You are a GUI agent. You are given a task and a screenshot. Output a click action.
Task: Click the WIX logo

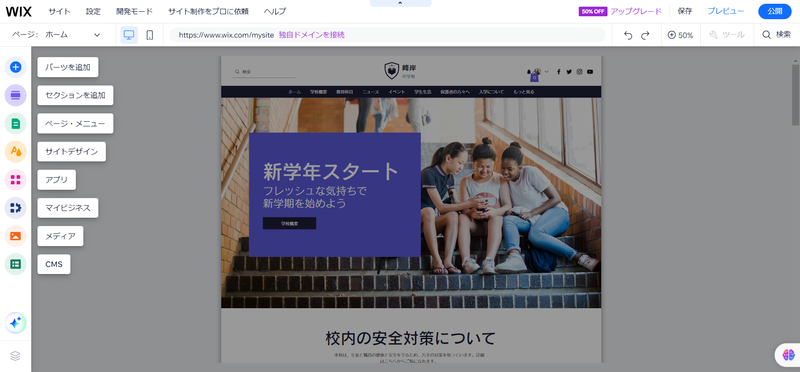(18, 11)
